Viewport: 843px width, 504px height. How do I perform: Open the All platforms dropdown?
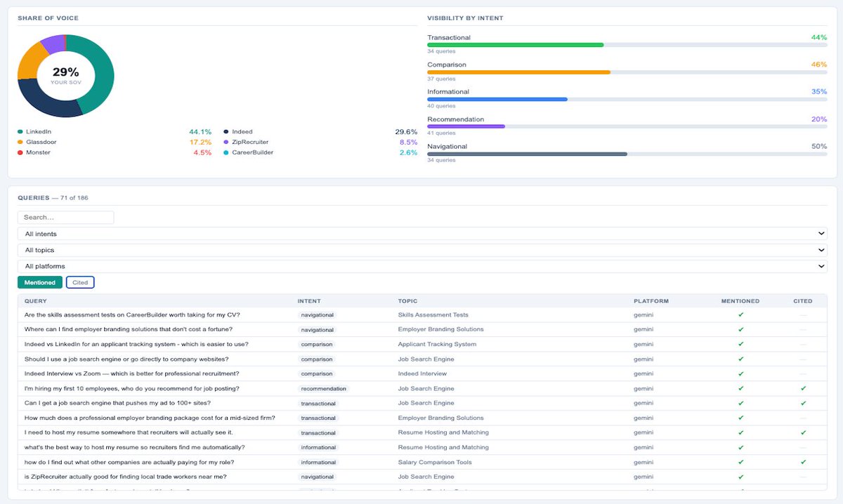[x=422, y=267]
